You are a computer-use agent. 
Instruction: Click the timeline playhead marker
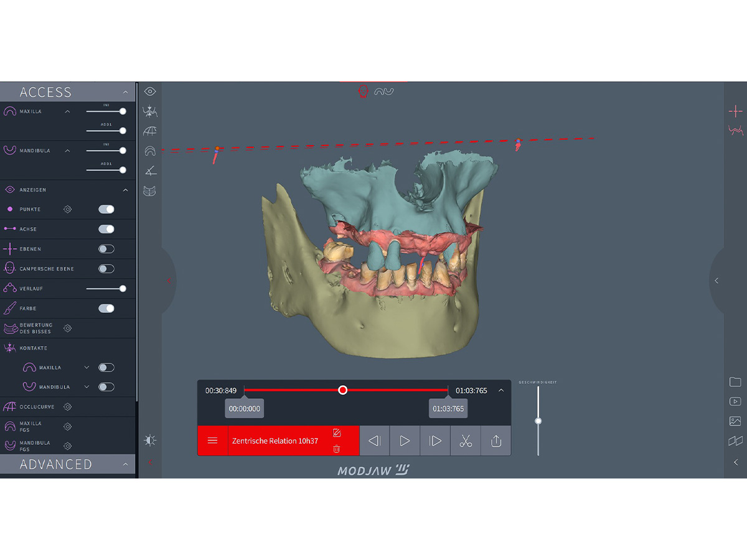pos(342,390)
